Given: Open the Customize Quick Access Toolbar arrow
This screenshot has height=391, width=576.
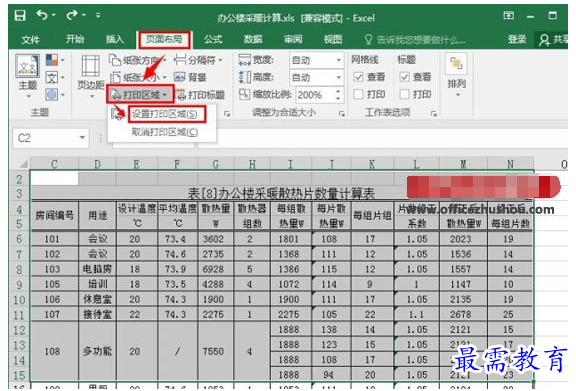Looking at the screenshot, I should 98,15.
